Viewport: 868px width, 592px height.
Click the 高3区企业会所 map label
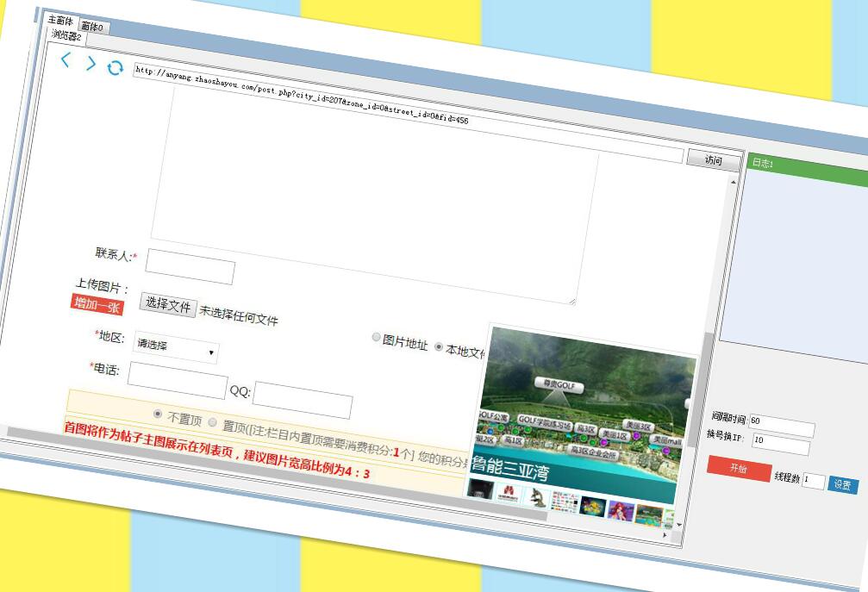(594, 452)
